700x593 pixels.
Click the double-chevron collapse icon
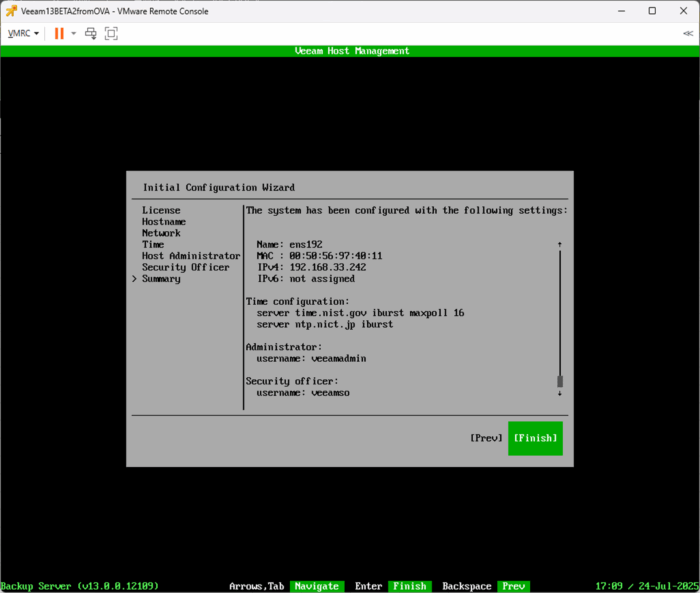688,33
